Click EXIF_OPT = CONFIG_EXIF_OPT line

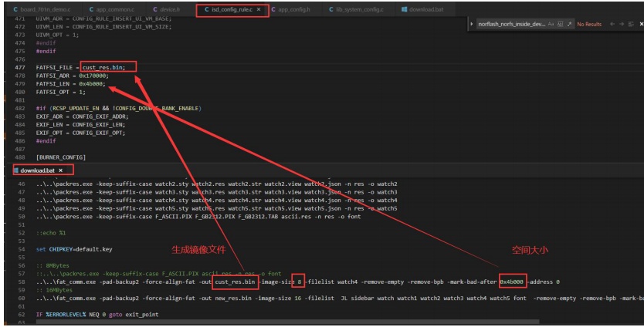[x=80, y=133]
